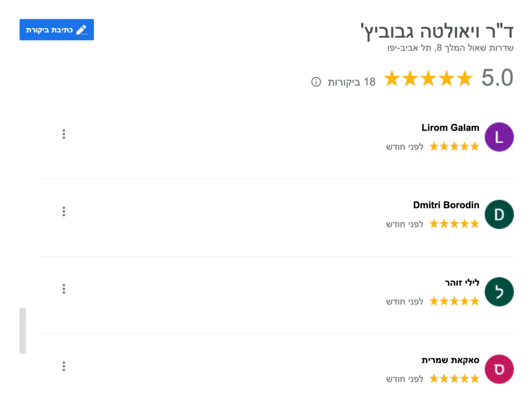Click the כתיבת ביקורת button

click(x=56, y=30)
